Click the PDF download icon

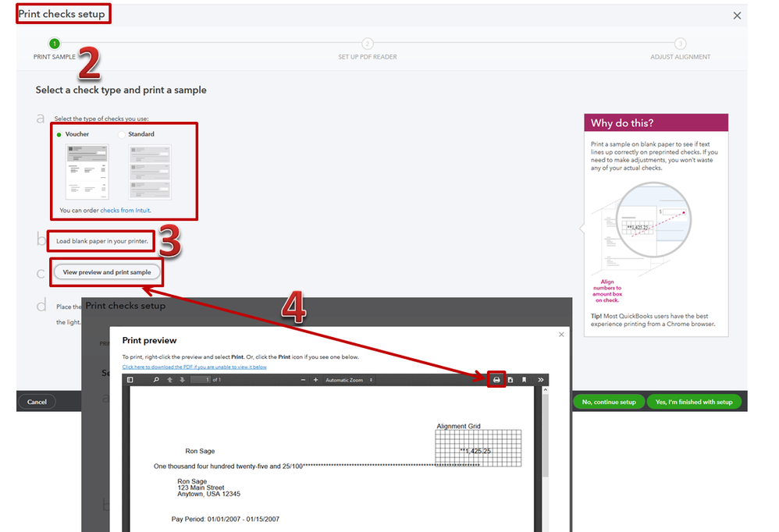click(x=510, y=380)
